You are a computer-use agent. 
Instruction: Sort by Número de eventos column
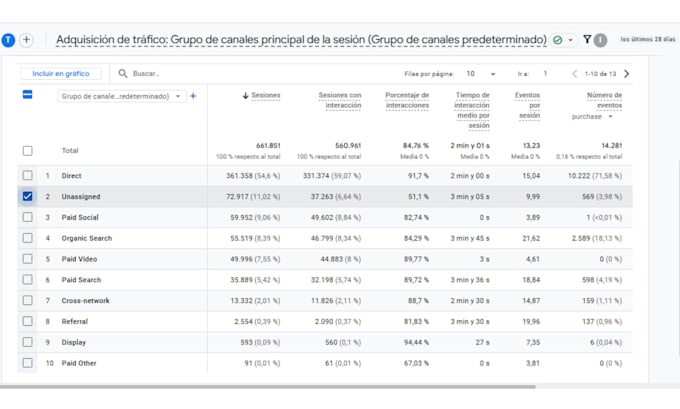[x=604, y=100]
